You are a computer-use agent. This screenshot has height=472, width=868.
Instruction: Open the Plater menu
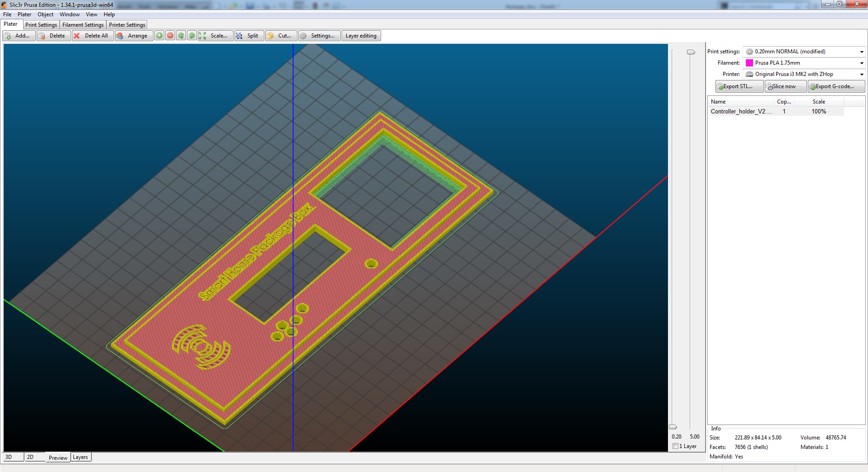click(x=24, y=14)
